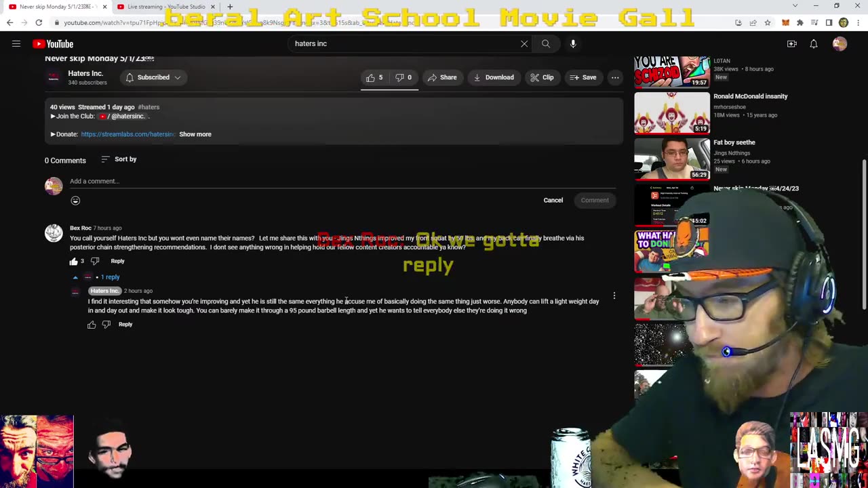Open the MetaMask fox extension

pos(785,22)
